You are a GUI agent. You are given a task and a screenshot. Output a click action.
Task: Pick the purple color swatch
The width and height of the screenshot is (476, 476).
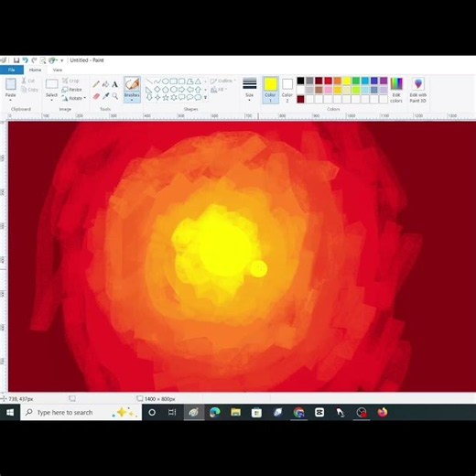click(x=384, y=81)
